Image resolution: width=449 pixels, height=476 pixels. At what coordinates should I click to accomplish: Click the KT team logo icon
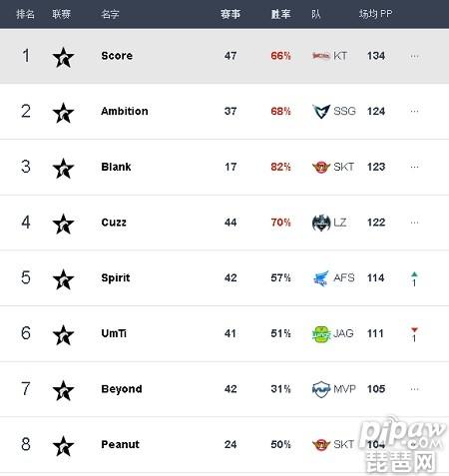(x=321, y=56)
